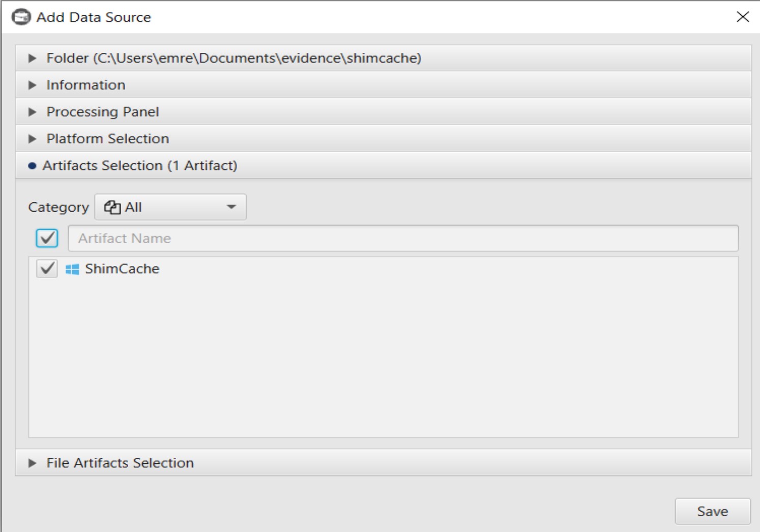Click the pages icon in Category dropdown
Image resolution: width=760 pixels, height=532 pixels.
pyautogui.click(x=112, y=208)
